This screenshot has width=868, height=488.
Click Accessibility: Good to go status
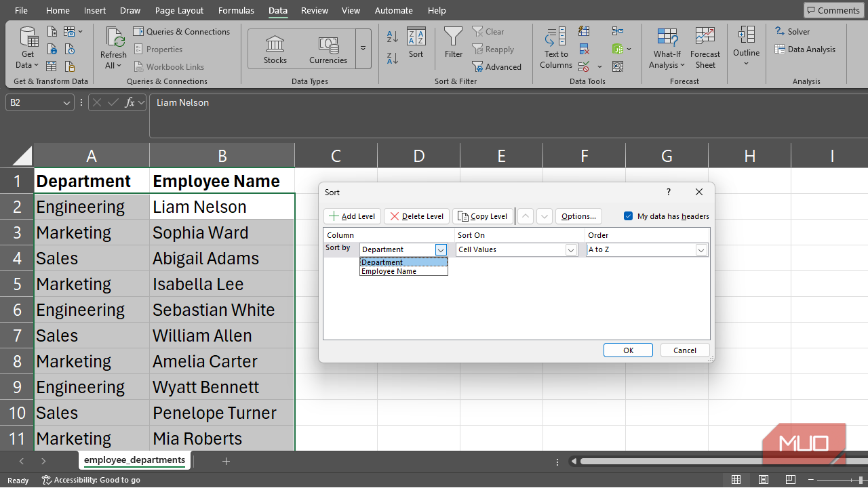pyautogui.click(x=91, y=480)
